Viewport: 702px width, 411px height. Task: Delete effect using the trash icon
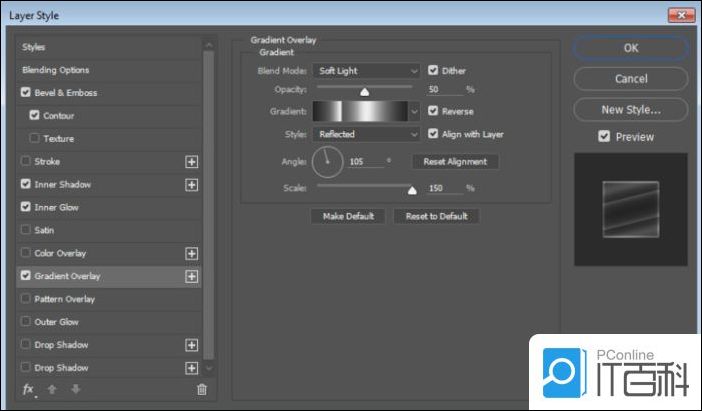[x=201, y=389]
